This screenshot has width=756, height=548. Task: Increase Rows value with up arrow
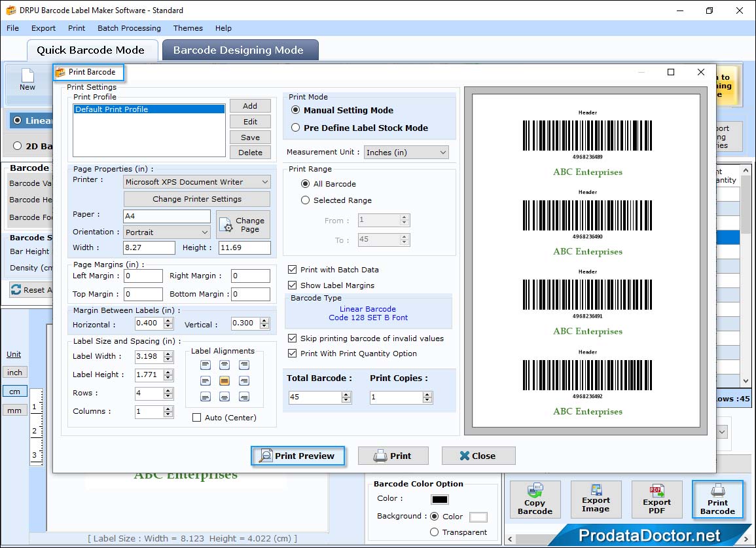(168, 391)
